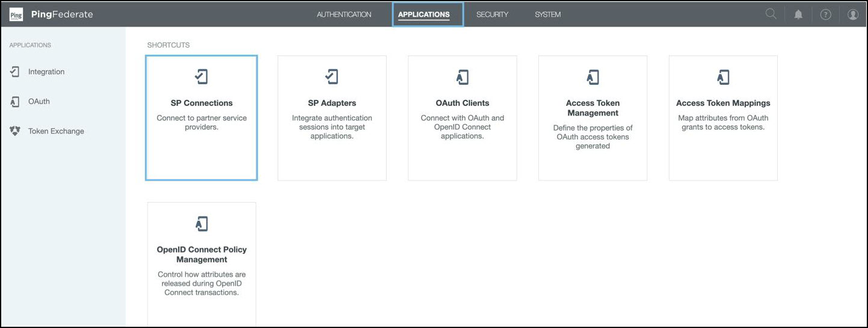Switch to the Authentication tab
Viewport: 868px width, 328px height.
click(x=344, y=14)
